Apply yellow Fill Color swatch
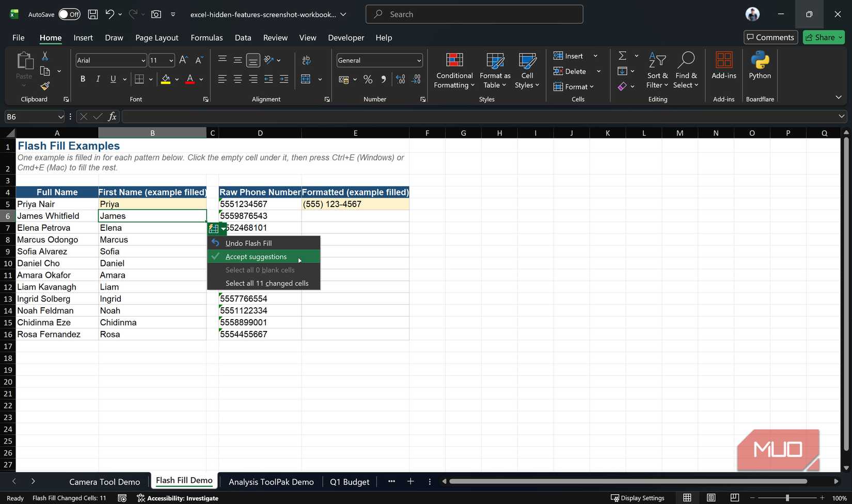The width and height of the screenshot is (852, 504). 166,79
